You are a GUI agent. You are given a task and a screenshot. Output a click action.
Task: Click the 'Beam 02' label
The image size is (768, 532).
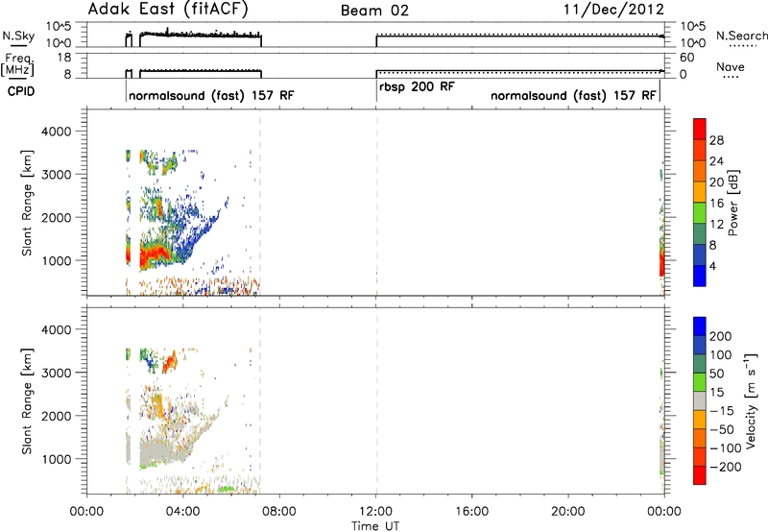point(374,11)
